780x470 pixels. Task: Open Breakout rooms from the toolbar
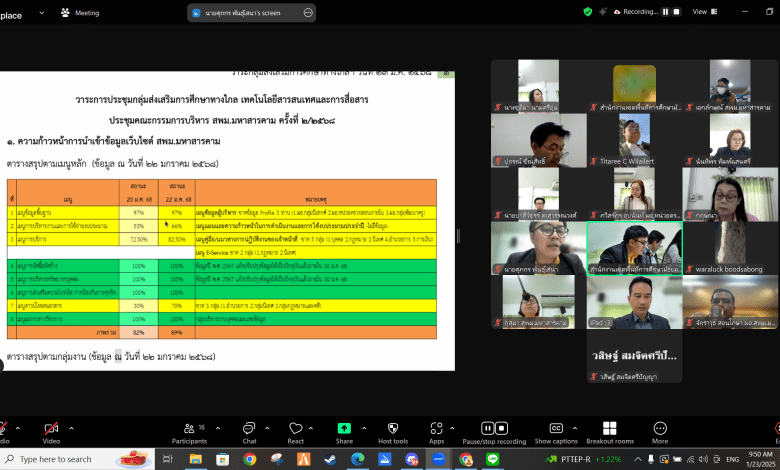[x=610, y=427]
